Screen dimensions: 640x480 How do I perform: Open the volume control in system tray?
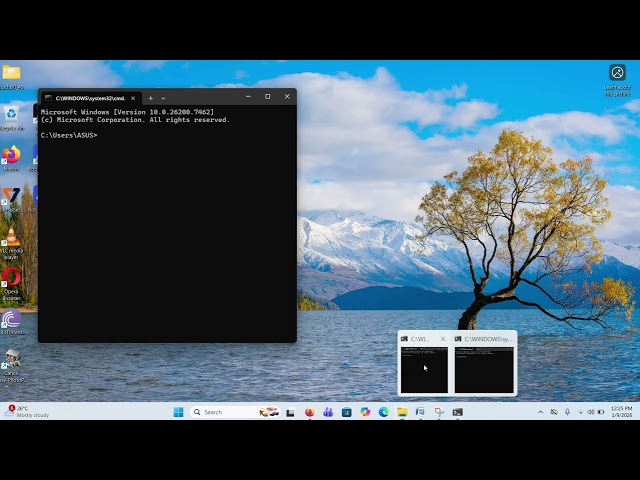[591, 412]
